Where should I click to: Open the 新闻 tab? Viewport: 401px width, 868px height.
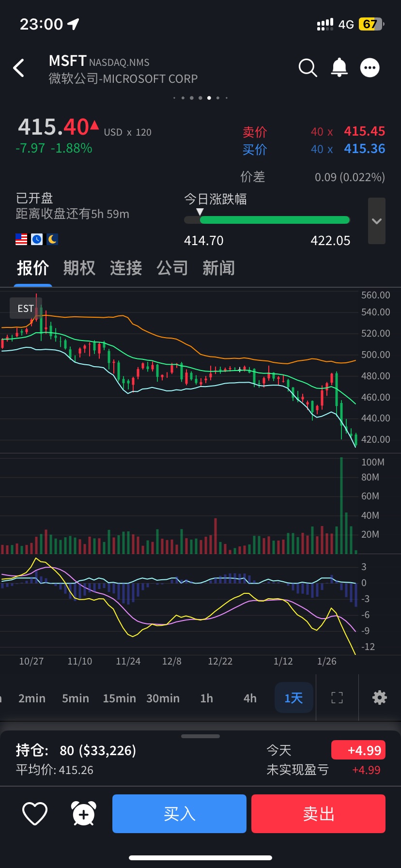pos(218,268)
